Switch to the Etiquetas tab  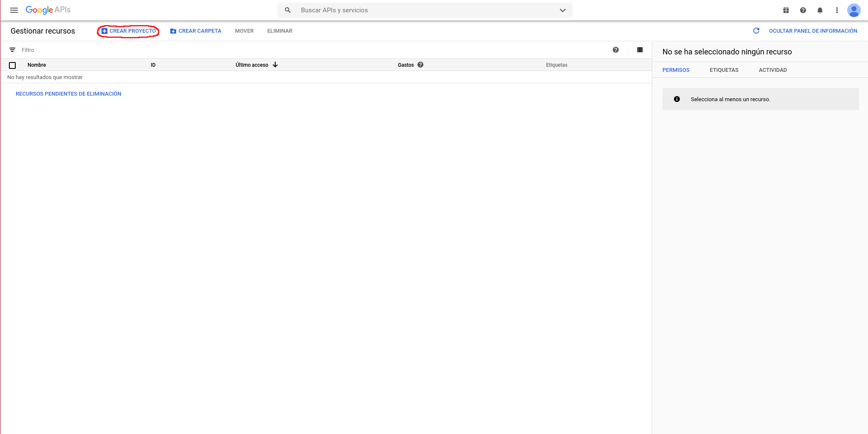click(x=724, y=70)
